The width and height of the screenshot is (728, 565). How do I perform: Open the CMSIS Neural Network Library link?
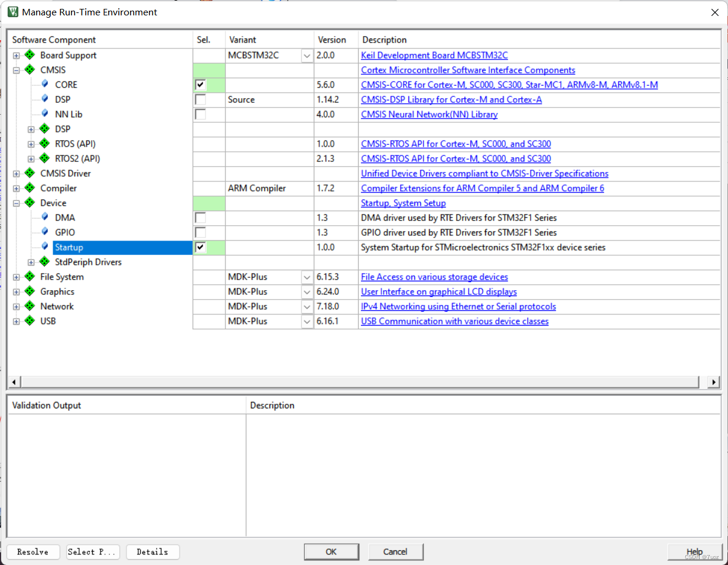429,115
